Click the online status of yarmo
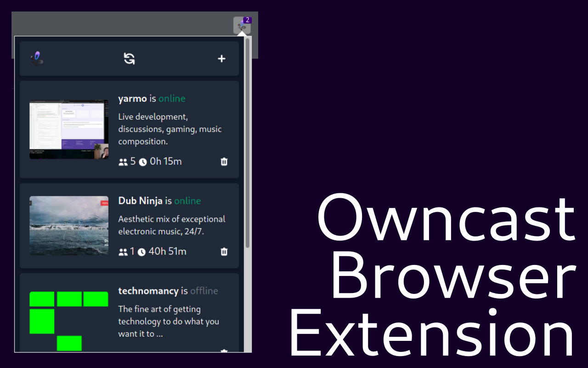588x368 pixels. pyautogui.click(x=171, y=98)
